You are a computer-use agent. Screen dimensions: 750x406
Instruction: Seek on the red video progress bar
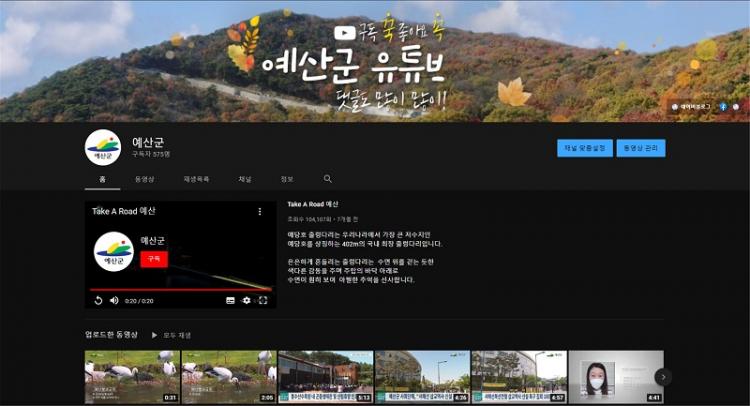click(x=180, y=290)
